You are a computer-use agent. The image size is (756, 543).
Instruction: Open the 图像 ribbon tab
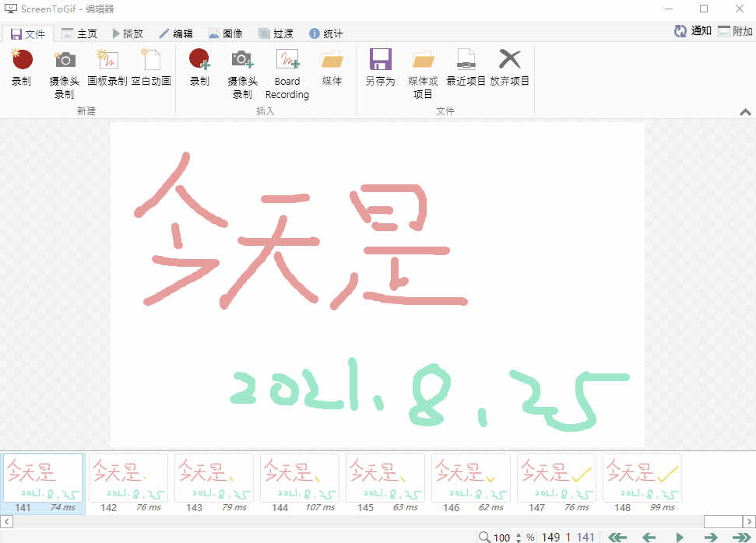[226, 33]
